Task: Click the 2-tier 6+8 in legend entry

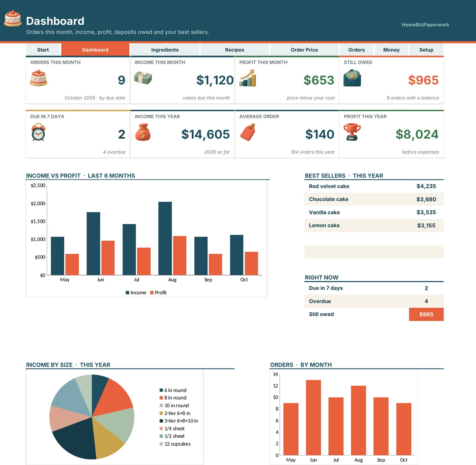Action: (175, 413)
